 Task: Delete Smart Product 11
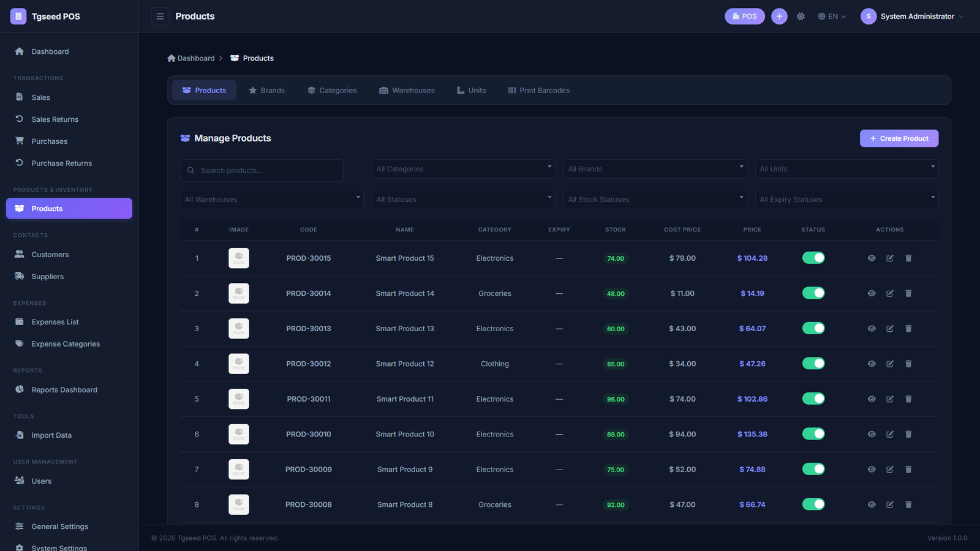(x=908, y=399)
